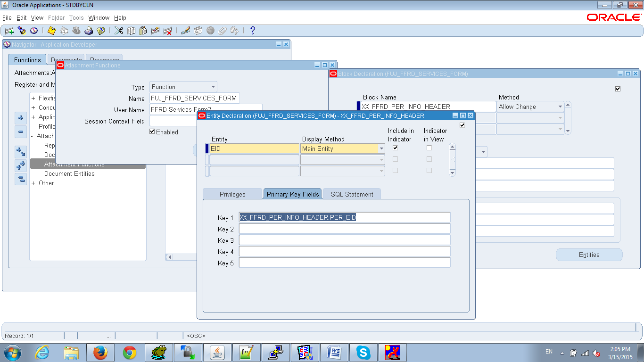Open Skype from the taskbar
The height and width of the screenshot is (362, 644).
coord(363,353)
